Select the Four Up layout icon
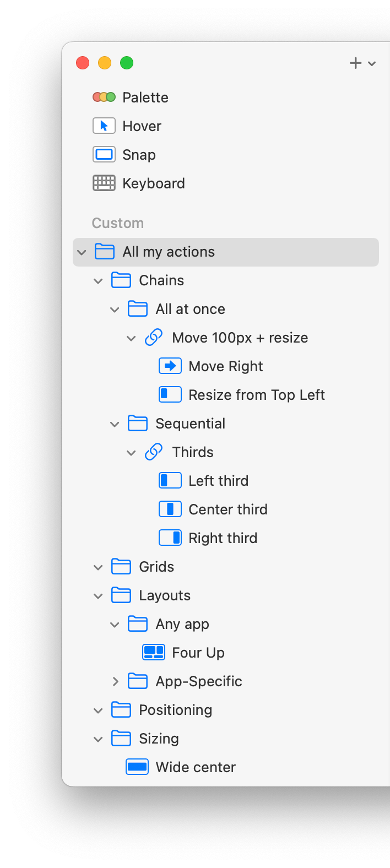This screenshot has width=390, height=868. 154,653
